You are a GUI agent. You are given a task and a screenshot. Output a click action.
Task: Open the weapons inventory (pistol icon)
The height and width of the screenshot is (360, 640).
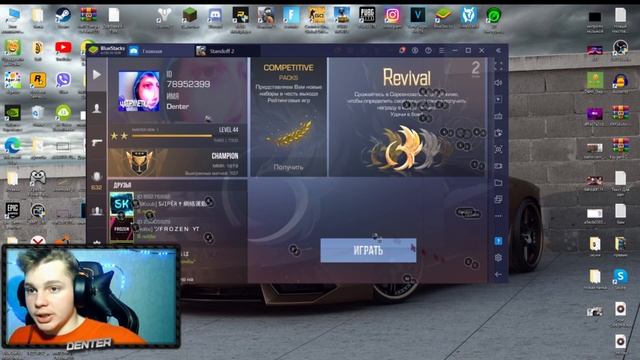(x=97, y=142)
